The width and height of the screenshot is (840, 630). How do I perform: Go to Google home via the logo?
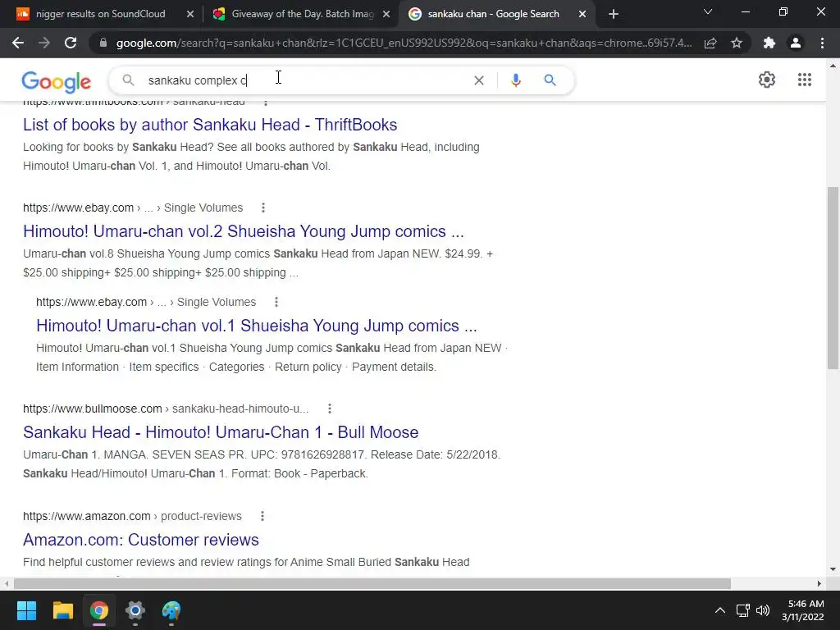pos(57,82)
